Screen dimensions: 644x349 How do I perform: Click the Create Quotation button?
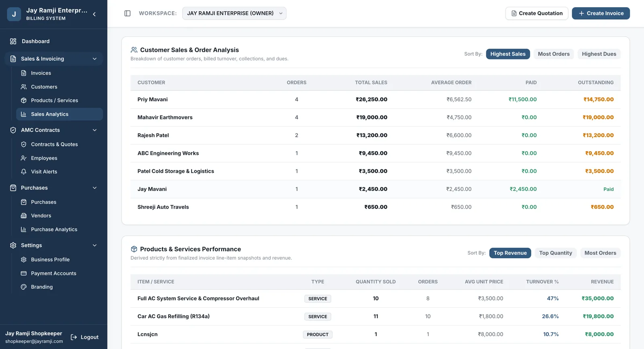coord(537,13)
